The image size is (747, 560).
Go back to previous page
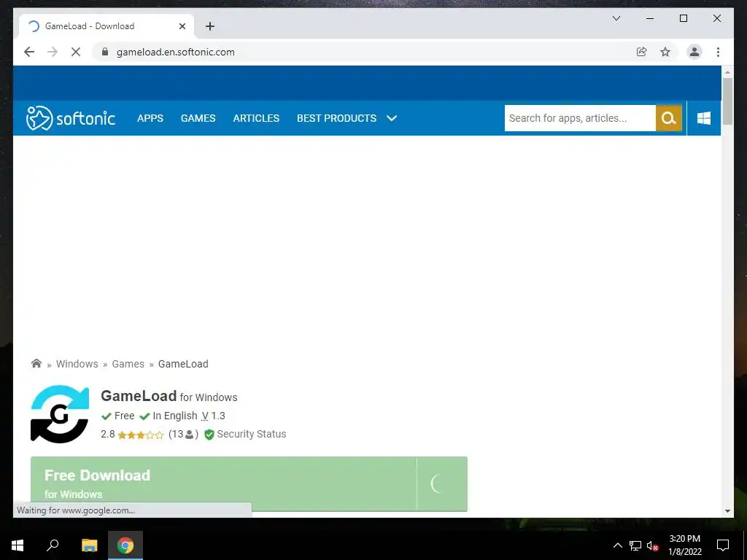29,52
